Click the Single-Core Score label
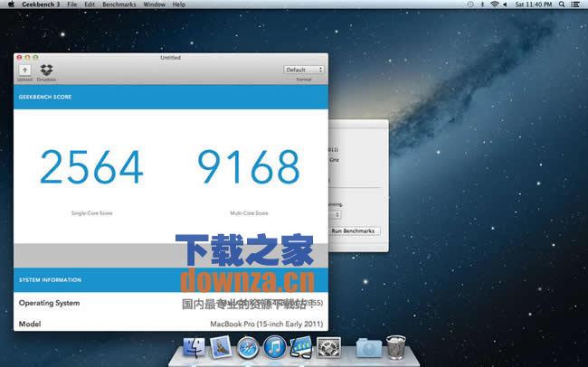The image size is (588, 367). (92, 213)
